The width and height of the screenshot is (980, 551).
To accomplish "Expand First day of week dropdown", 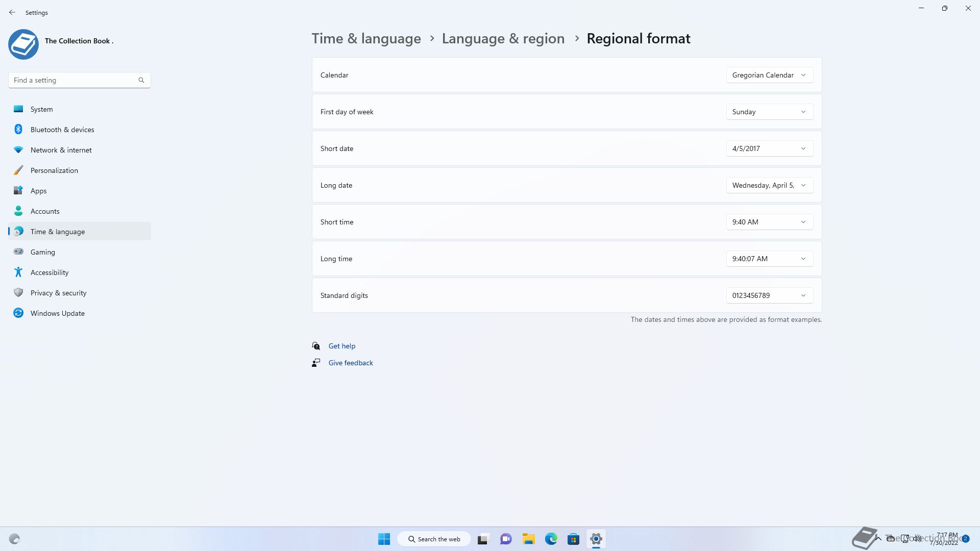I will coord(770,112).
